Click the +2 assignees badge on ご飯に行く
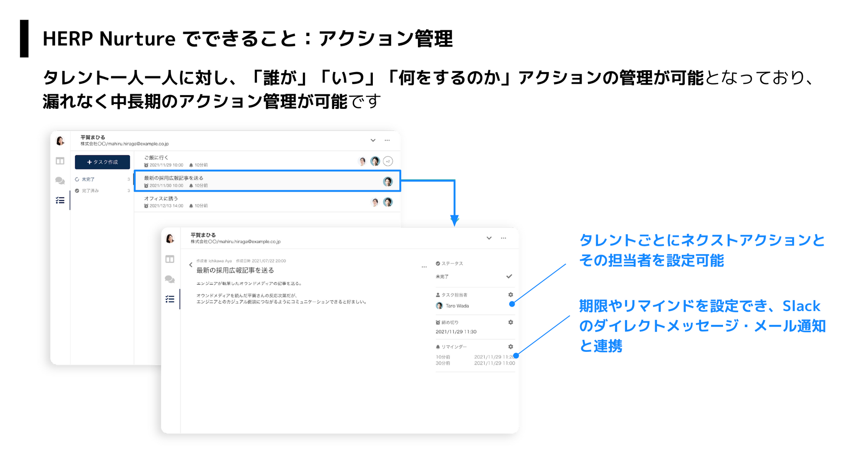The image size is (868, 456). tap(388, 161)
